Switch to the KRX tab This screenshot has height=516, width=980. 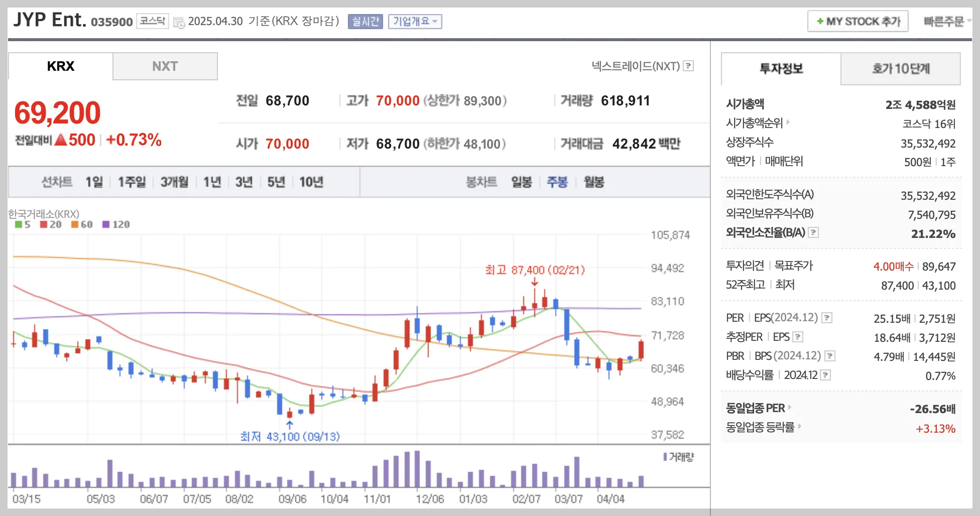coord(60,66)
